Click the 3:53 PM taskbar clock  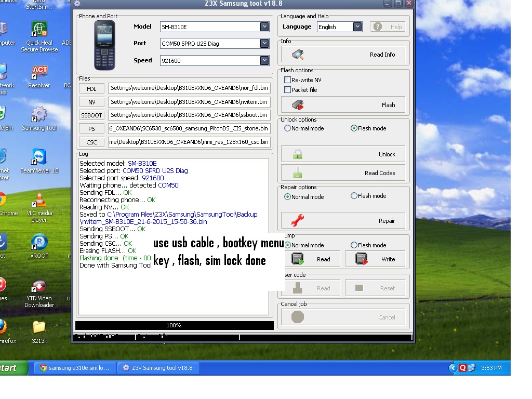[x=491, y=368]
